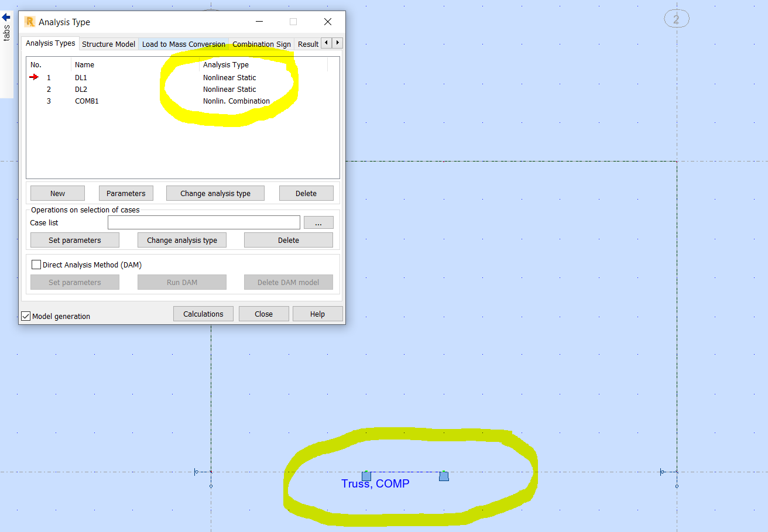Open the Combination Sign tab
The height and width of the screenshot is (532, 768).
261,43
